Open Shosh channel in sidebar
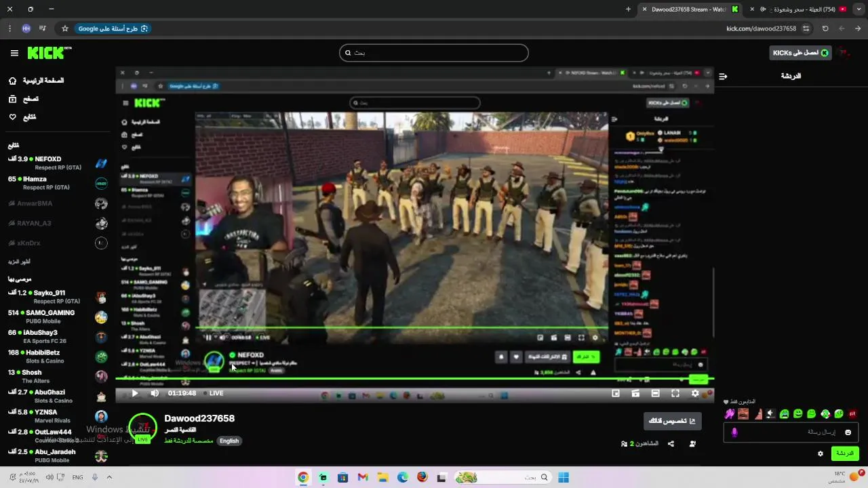The width and height of the screenshot is (868, 488). pyautogui.click(x=58, y=376)
